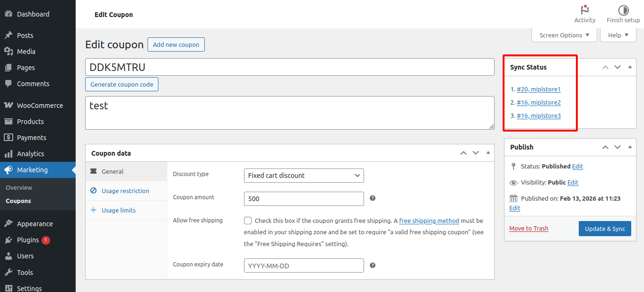The image size is (644, 292).
Task: Open Analytics in the admin sidebar
Action: coord(30,154)
